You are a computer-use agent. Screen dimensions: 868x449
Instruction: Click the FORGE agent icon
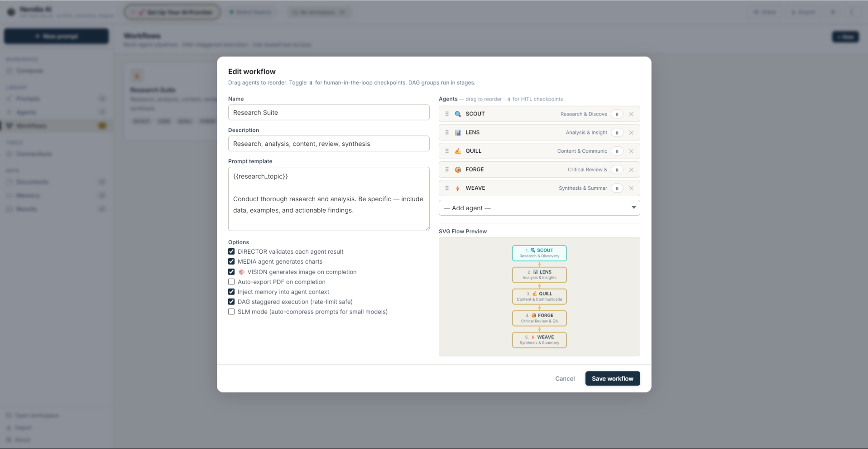pos(458,170)
